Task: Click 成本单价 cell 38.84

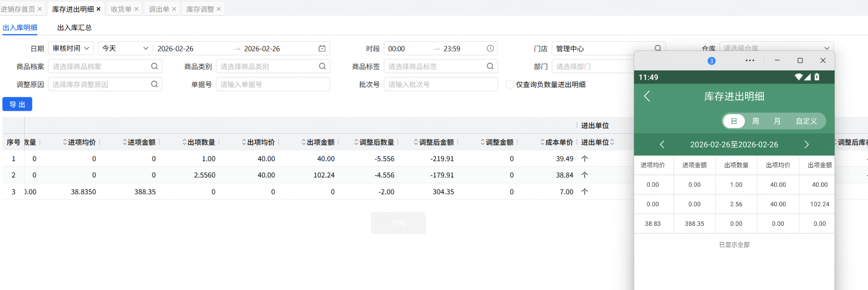Action: pos(565,175)
